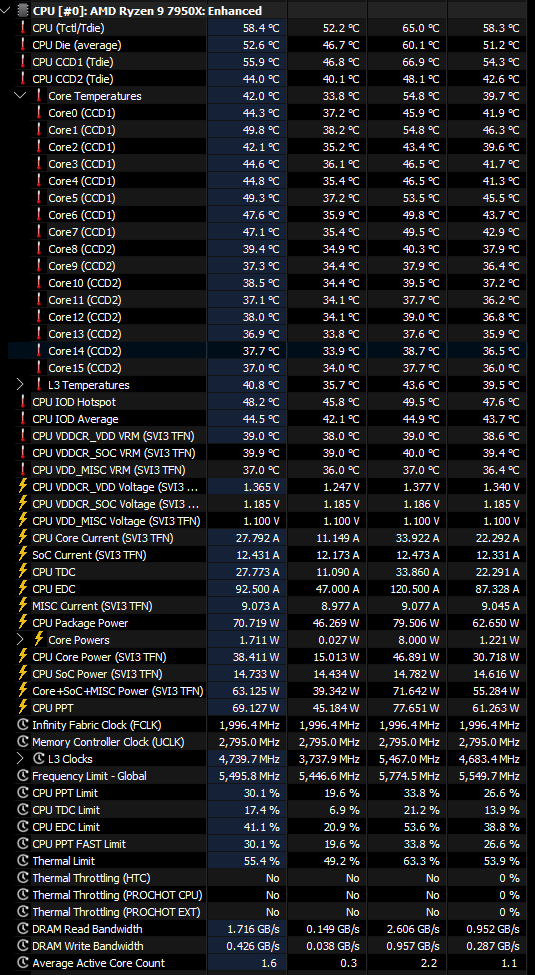Select the Frequency Limit - Global row
Screen dimensions: 535x975
[268, 775]
